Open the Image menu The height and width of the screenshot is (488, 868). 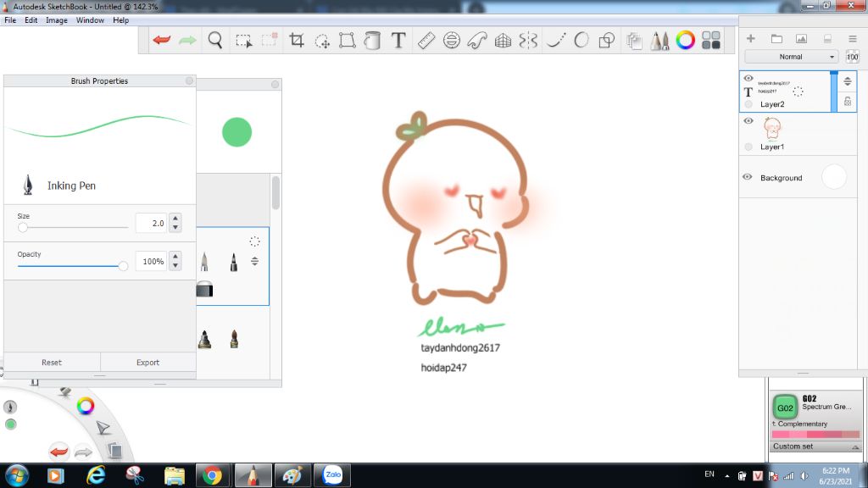click(57, 20)
